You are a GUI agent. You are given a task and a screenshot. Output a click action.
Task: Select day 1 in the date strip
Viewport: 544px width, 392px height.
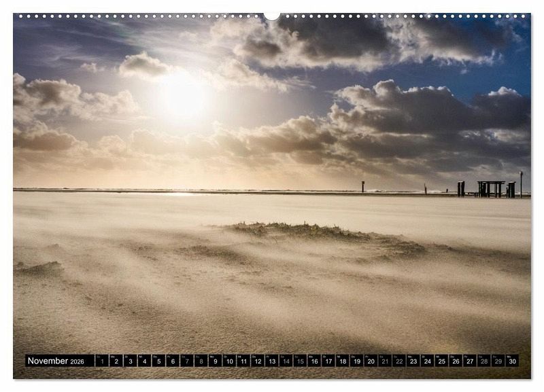[x=102, y=361]
